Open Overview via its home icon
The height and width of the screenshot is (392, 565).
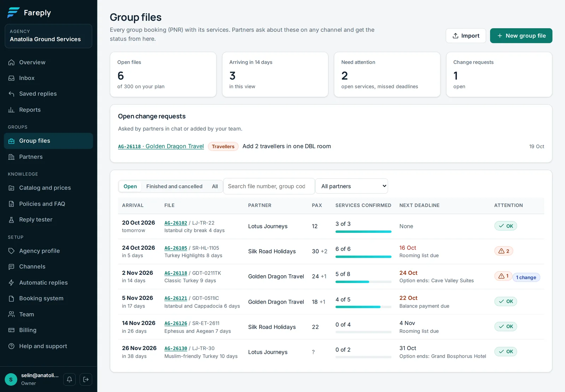11,62
